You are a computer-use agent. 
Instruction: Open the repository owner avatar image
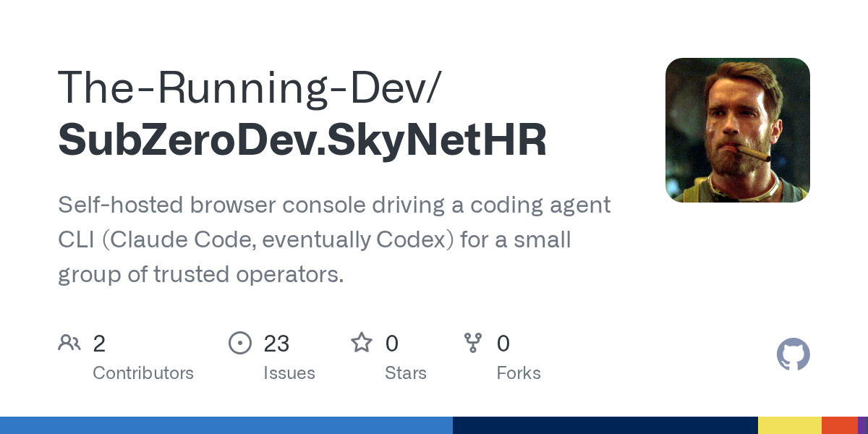pyautogui.click(x=738, y=130)
